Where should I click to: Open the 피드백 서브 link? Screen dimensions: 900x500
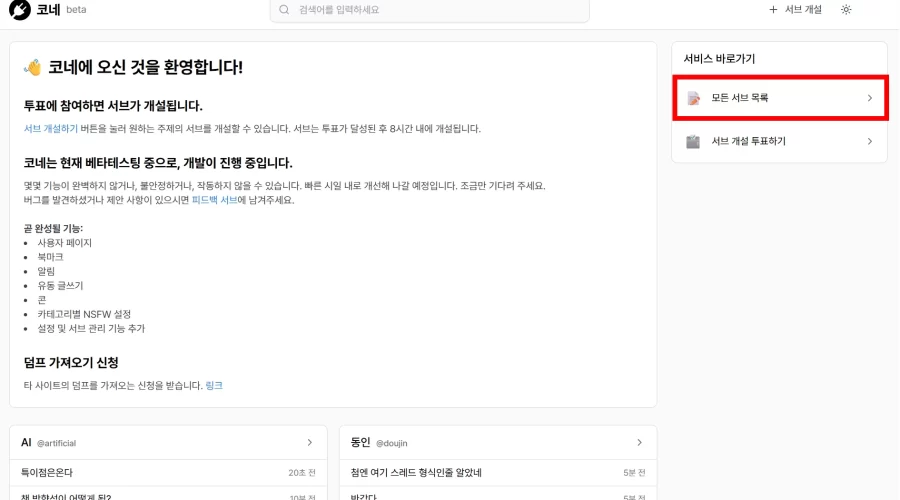215,200
